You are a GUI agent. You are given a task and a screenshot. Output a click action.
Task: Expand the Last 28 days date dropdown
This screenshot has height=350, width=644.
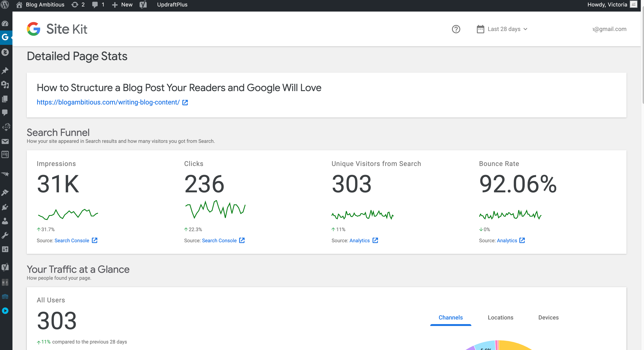tap(502, 29)
